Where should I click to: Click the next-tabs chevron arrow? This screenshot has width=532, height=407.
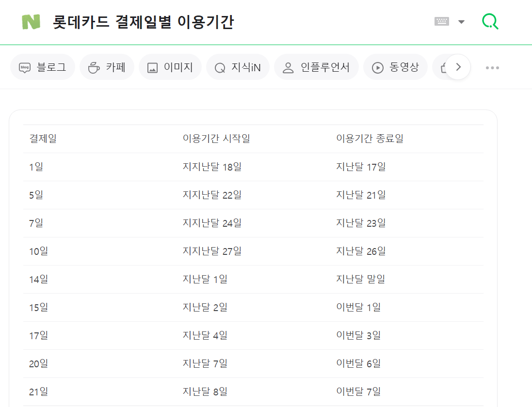pyautogui.click(x=458, y=67)
